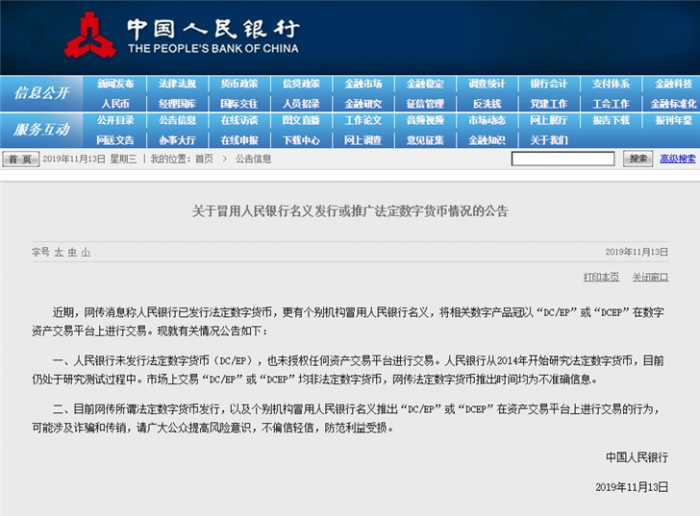The image size is (700, 516).
Task: Click the 首页 home button
Action: point(21,159)
